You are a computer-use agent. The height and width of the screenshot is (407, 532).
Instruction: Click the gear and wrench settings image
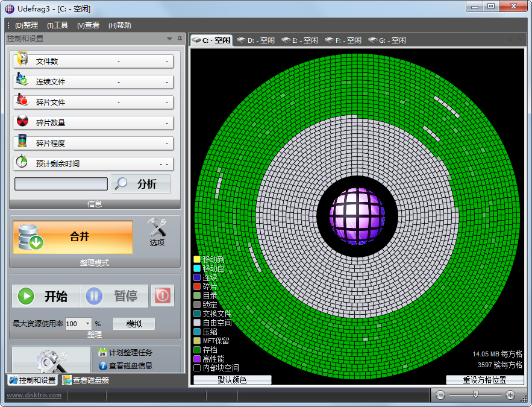point(52,361)
